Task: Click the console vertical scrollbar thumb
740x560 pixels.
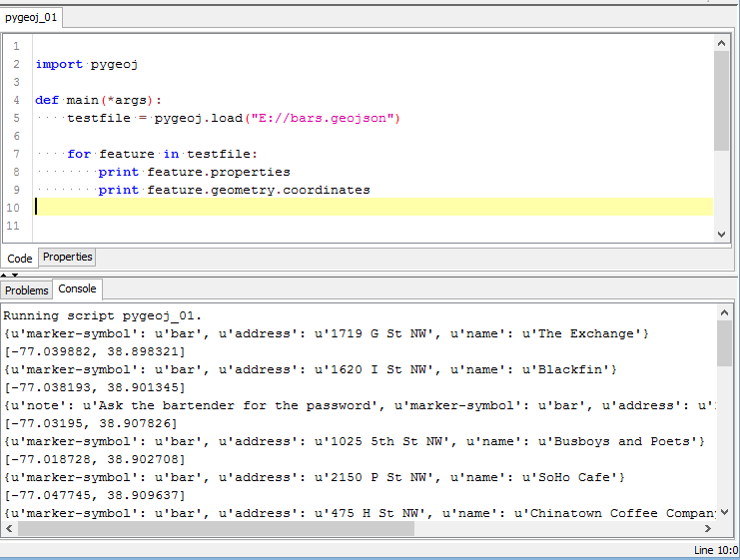Action: 724,344
